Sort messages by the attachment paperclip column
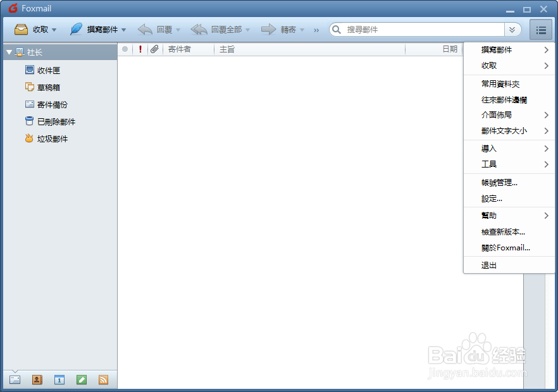The height and width of the screenshot is (392, 558). tap(154, 49)
